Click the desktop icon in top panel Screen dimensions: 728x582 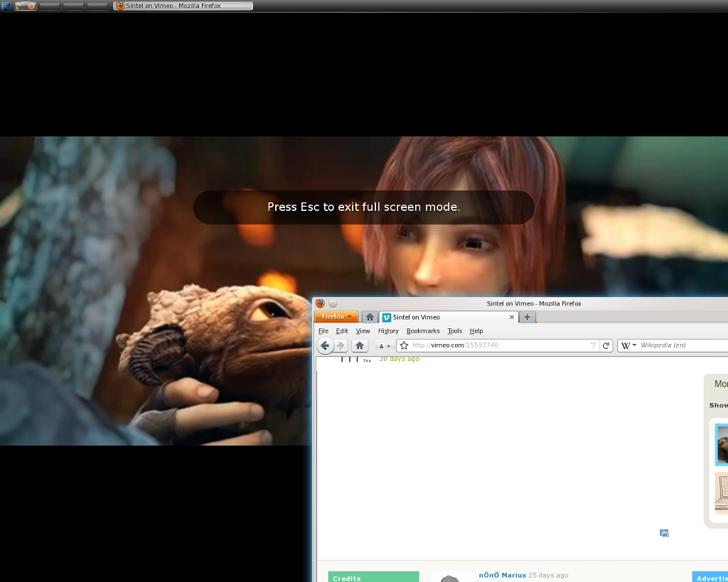(x=6, y=6)
